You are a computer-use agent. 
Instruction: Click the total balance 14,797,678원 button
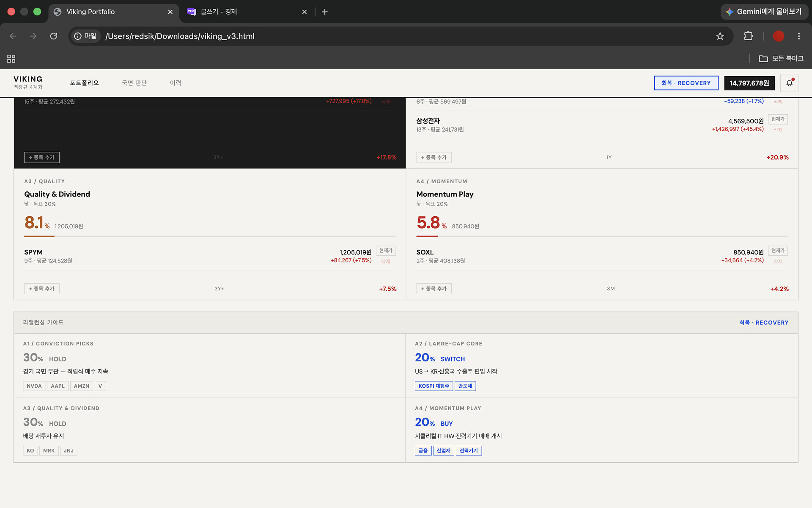pos(749,83)
